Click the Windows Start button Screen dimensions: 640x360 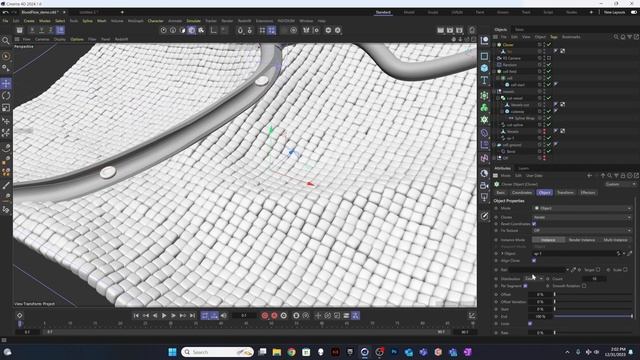tap(172, 352)
